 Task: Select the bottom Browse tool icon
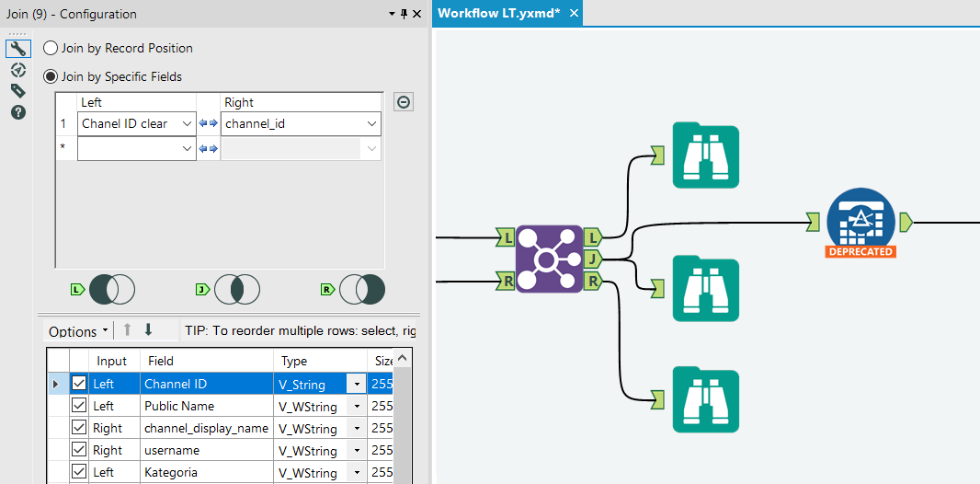[x=705, y=399]
